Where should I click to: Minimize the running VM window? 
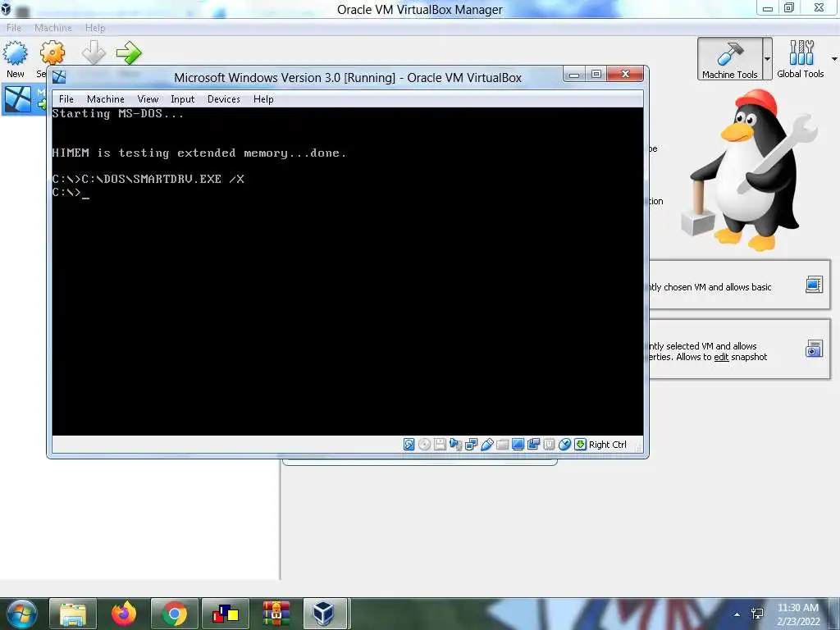click(574, 75)
